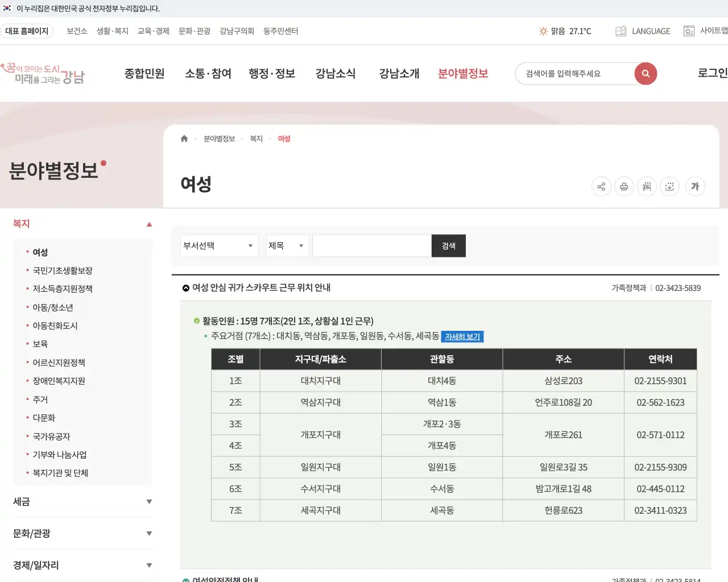Open the LANGUAGE selector icon
Screen dimensions: 728x582
[621, 31]
